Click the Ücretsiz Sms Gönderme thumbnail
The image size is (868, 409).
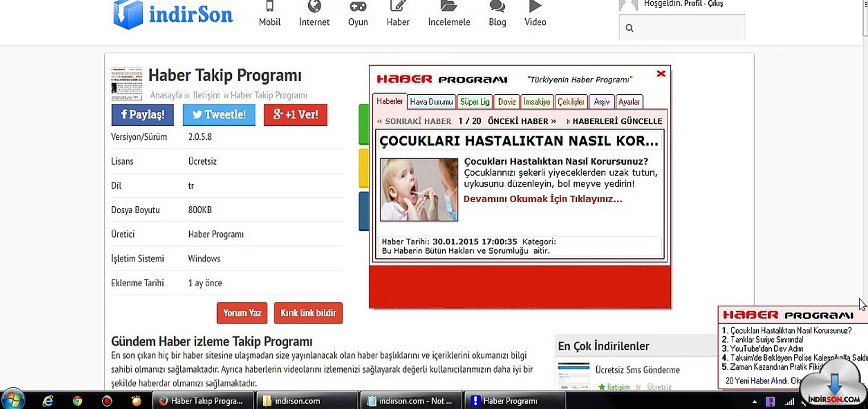point(574,377)
